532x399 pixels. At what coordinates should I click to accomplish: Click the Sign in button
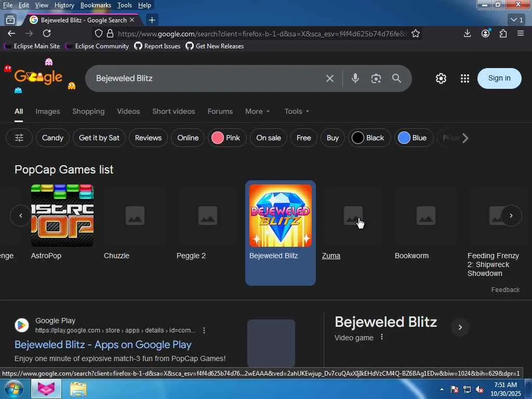(499, 78)
